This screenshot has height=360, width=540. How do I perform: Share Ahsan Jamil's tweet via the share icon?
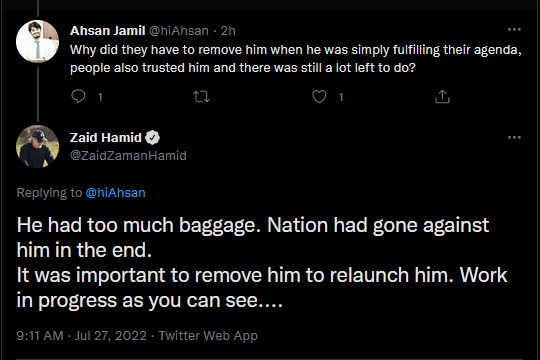click(x=442, y=96)
